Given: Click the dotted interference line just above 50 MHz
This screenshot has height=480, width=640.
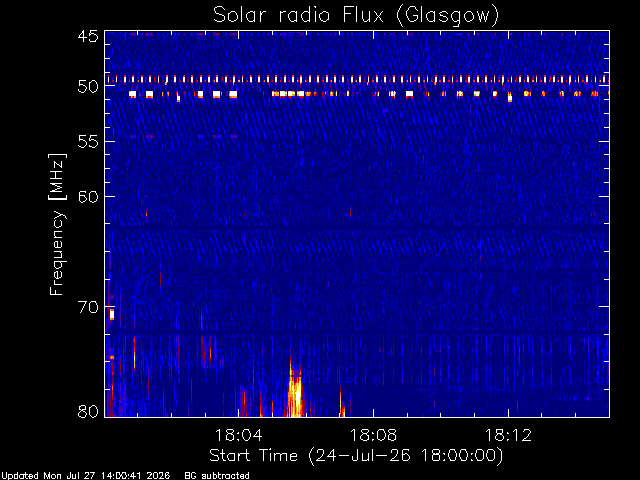Looking at the screenshot, I should [x=357, y=79].
